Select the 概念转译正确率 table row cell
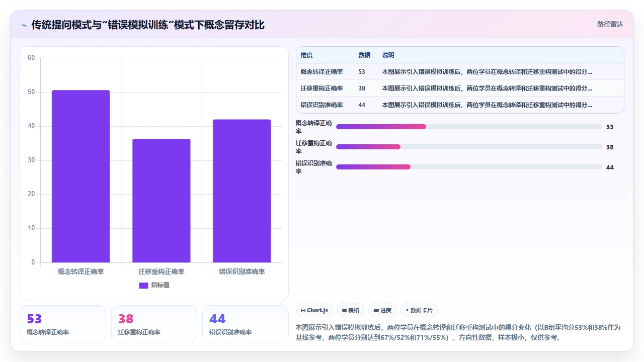Image resolution: width=644 pixels, height=362 pixels. pyautogui.click(x=322, y=71)
